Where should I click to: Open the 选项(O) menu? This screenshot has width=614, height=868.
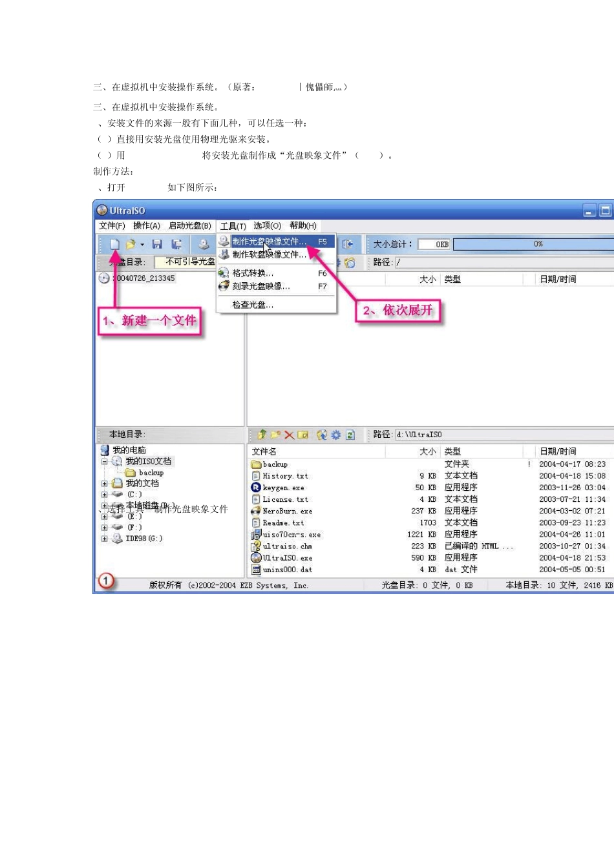(x=268, y=225)
